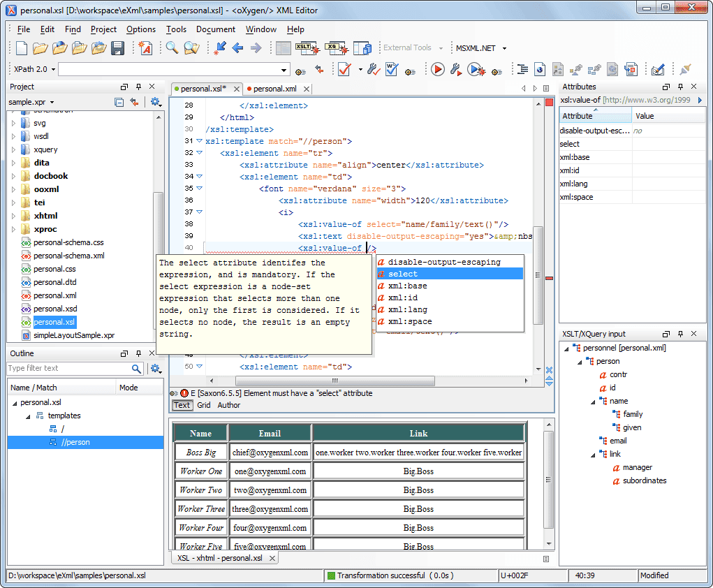Debug scenario blue play with bug icon
This screenshot has height=588, width=713.
click(x=476, y=70)
